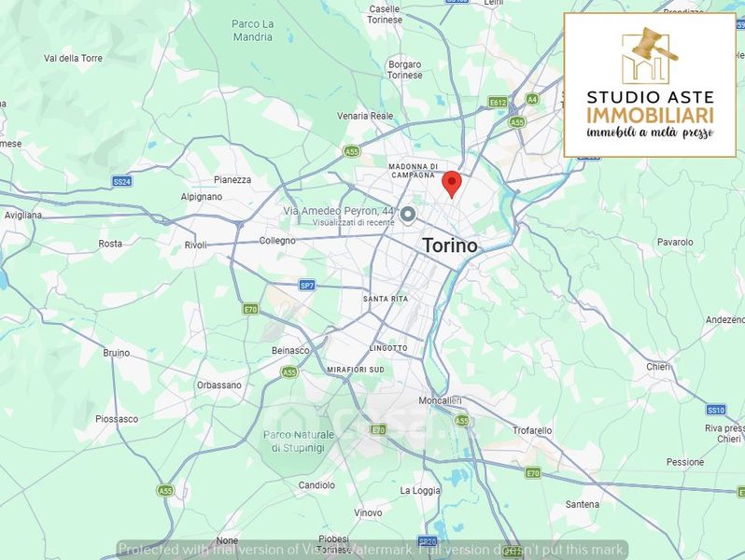This screenshot has height=560, width=745.
Task: Click the Parco Naturale di Stupinigi label
Action: (x=299, y=441)
